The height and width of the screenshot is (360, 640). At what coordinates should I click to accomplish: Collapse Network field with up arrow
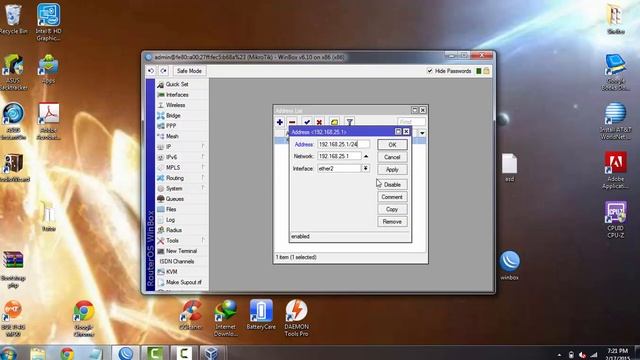point(366,156)
